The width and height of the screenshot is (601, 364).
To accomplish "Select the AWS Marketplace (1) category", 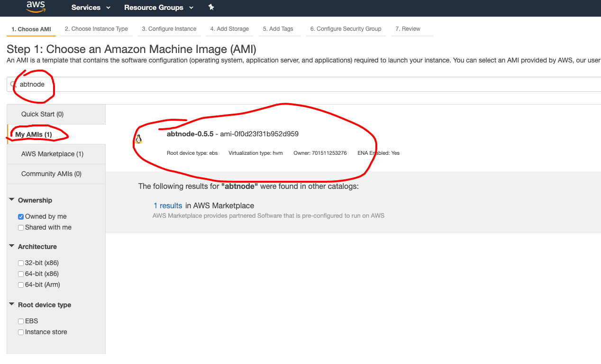I will (x=57, y=154).
